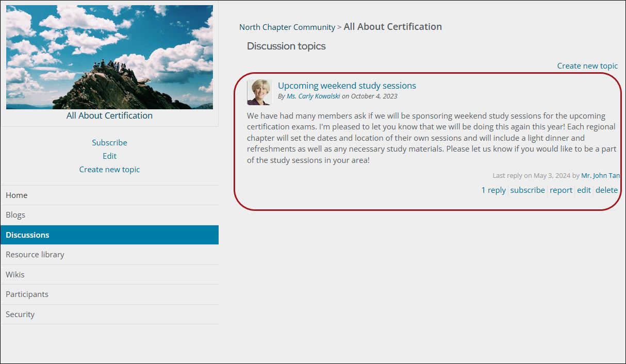626x364 pixels.
Task: Click Create new topic above the discussion
Action: [x=587, y=65]
